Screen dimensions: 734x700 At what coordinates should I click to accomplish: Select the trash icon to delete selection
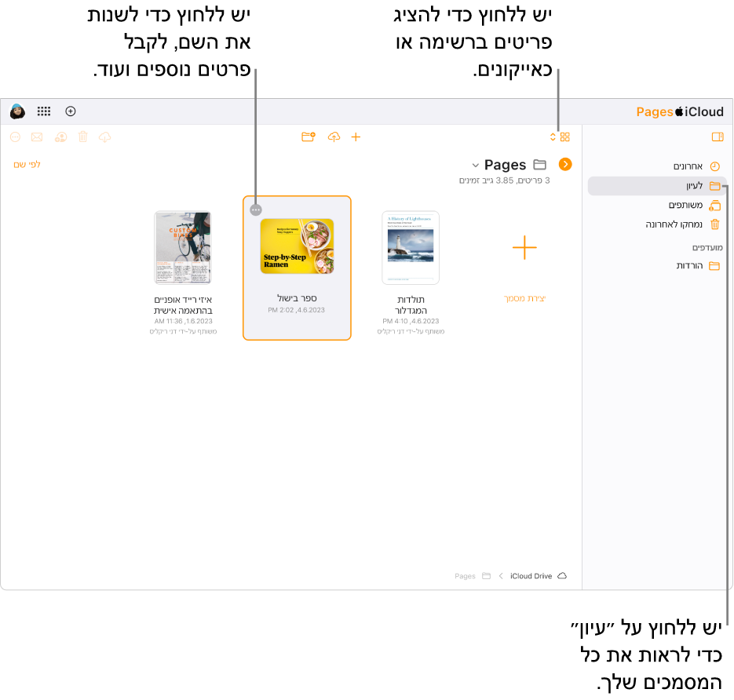click(82, 137)
